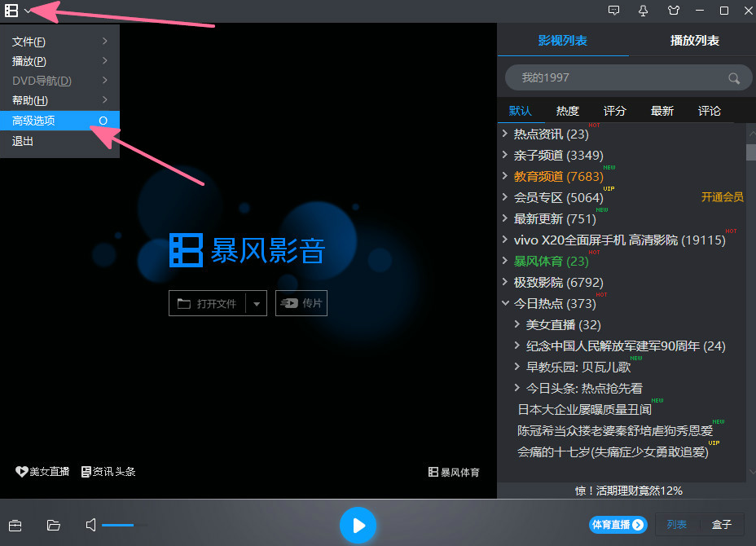Viewport: 756px width, 546px height.
Task: Collapse the 今日热点 (373) category
Action: (x=505, y=303)
